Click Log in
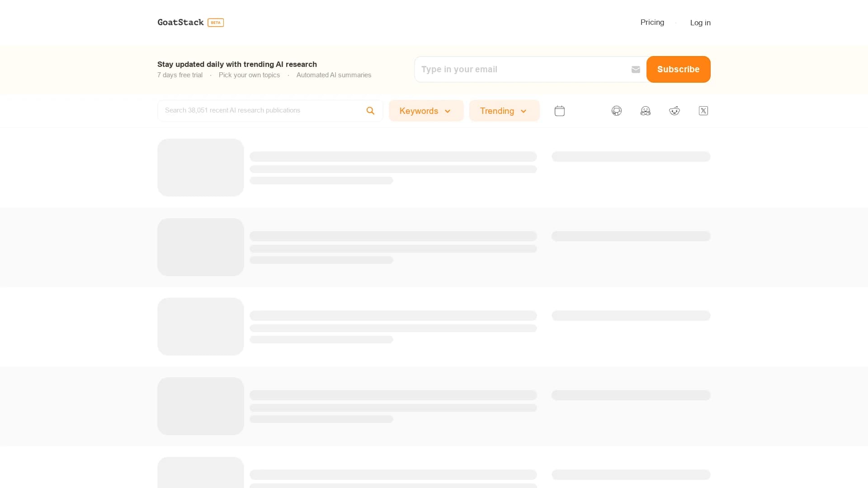Viewport: 868px width, 488px height. [x=700, y=23]
